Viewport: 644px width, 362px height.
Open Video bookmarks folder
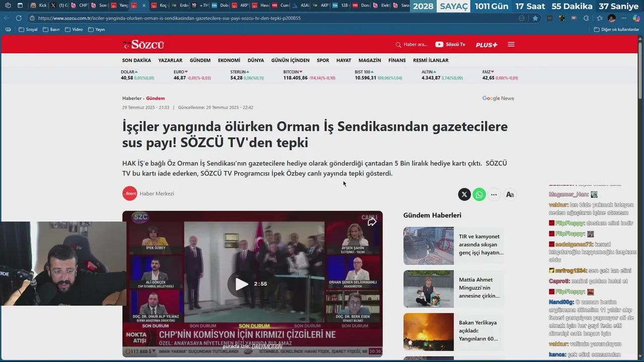click(74, 30)
